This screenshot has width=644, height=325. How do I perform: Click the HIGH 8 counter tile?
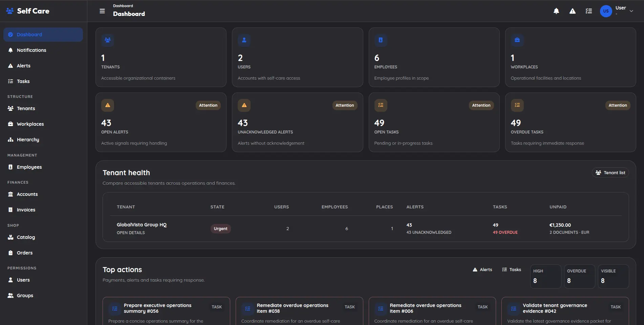[x=545, y=277]
